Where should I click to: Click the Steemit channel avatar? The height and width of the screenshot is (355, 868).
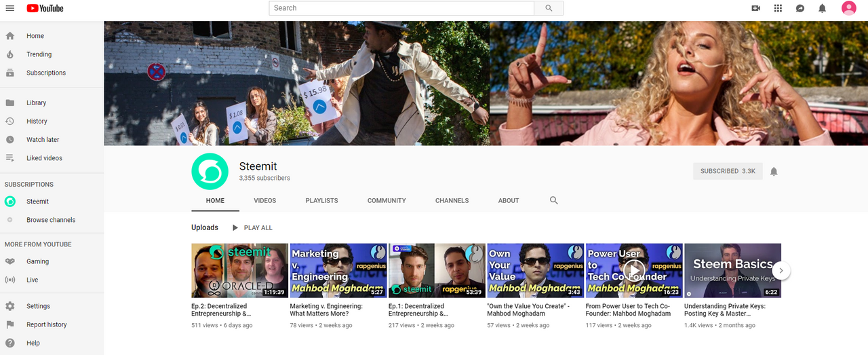(x=210, y=171)
